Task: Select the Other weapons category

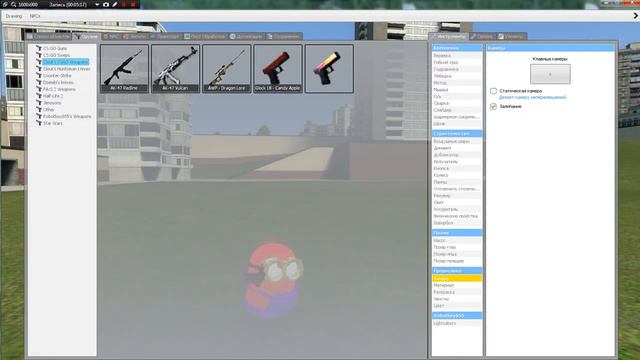Action: point(48,109)
